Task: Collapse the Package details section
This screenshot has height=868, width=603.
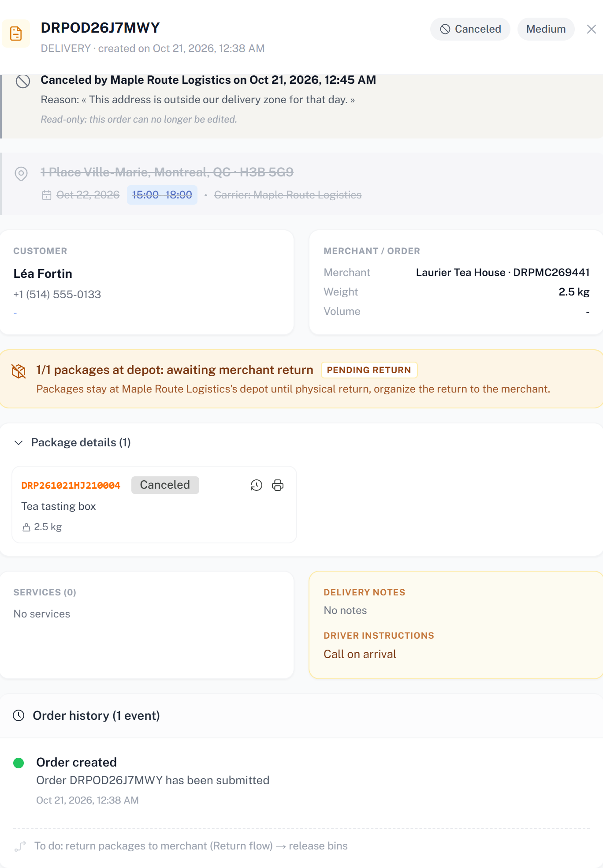Action: click(x=19, y=442)
